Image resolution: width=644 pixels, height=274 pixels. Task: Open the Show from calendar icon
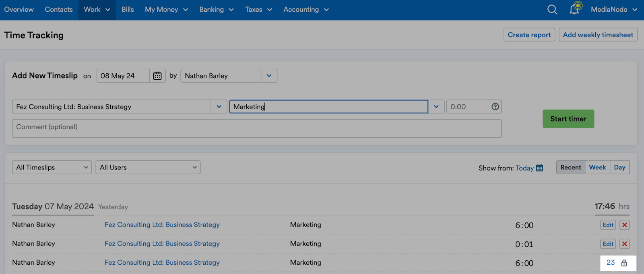point(539,168)
